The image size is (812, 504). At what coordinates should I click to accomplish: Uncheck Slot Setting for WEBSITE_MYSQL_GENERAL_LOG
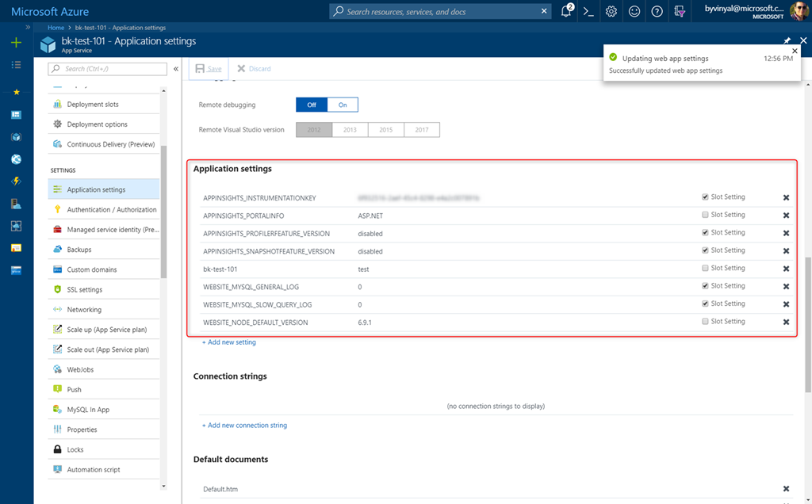click(705, 286)
